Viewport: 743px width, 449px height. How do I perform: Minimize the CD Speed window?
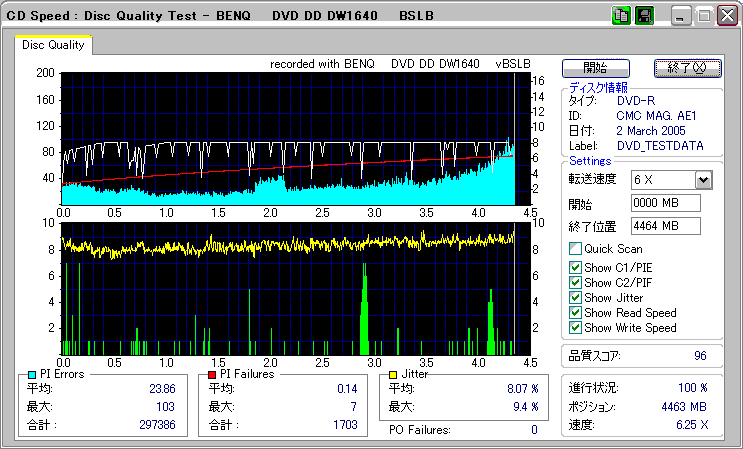(682, 16)
